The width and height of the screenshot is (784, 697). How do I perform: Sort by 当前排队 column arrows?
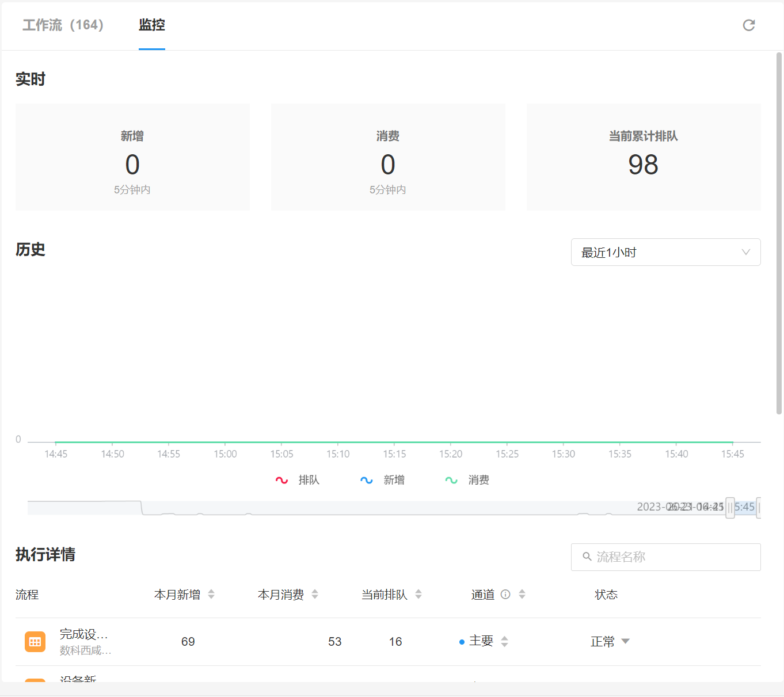click(x=418, y=595)
